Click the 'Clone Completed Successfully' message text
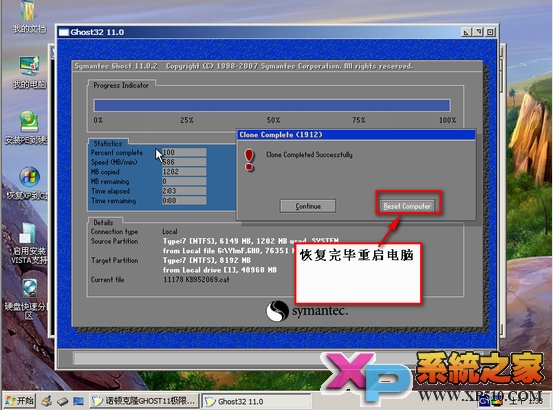Screen dimensions: 554x410 point(309,154)
